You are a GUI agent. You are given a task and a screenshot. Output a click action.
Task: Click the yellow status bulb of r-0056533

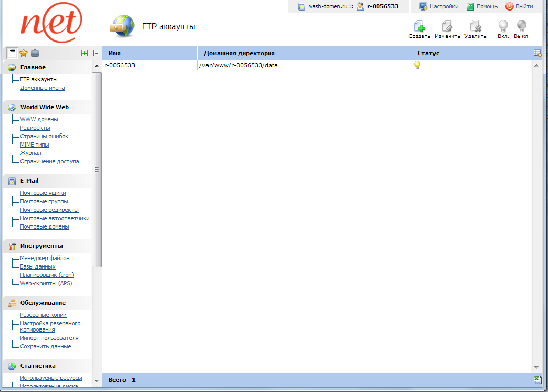417,65
